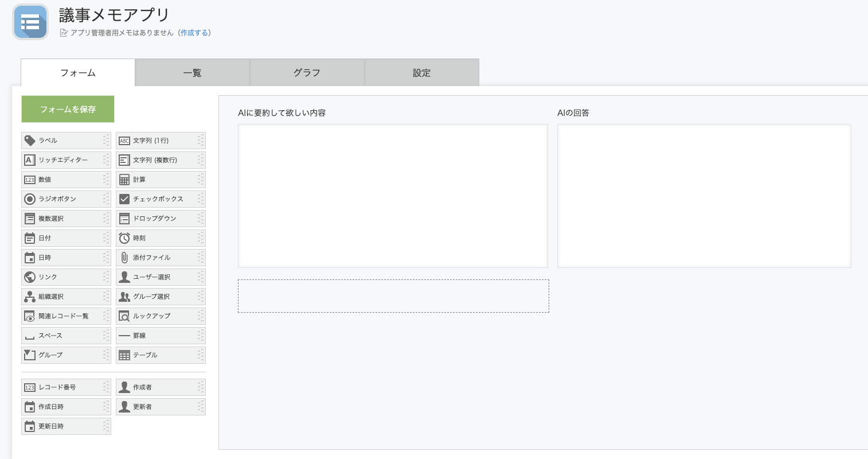Viewport: 868px width, 459px height.
Task: Click the チェックボックス field icon
Action: click(124, 199)
